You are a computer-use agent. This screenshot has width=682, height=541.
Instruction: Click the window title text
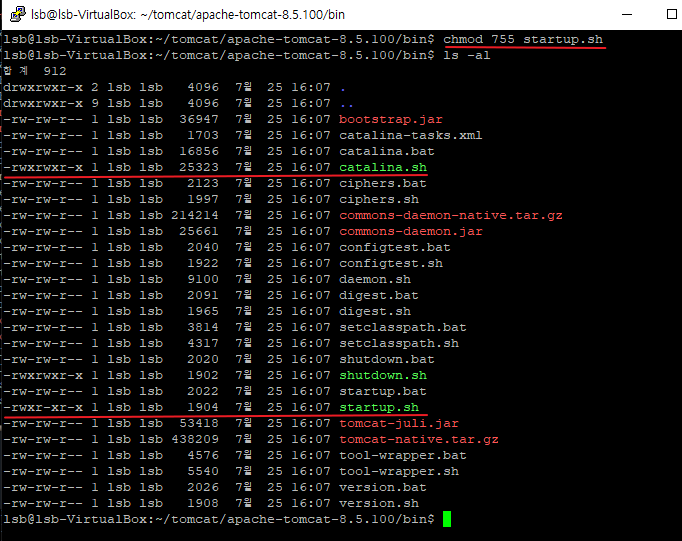pos(188,15)
